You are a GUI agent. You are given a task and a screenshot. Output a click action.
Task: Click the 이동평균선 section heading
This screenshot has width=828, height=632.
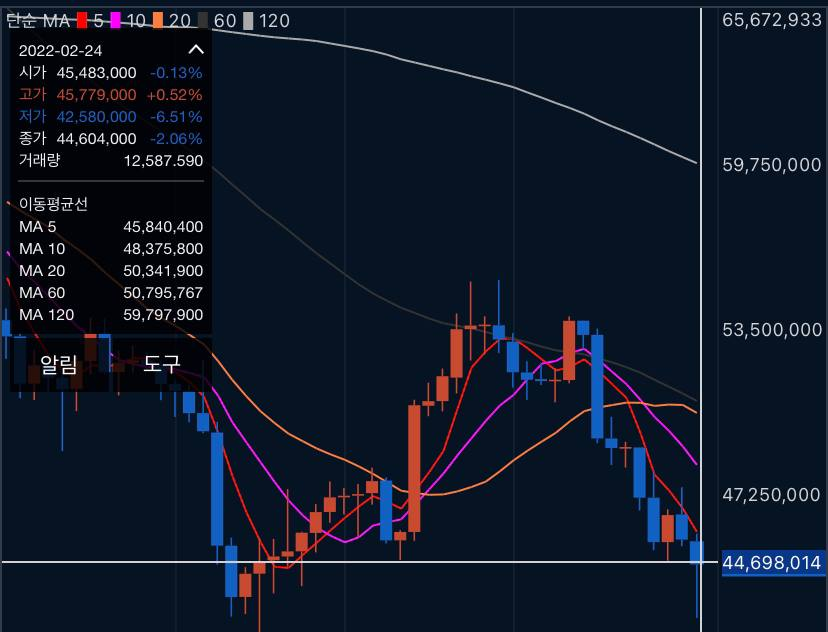coord(53,204)
